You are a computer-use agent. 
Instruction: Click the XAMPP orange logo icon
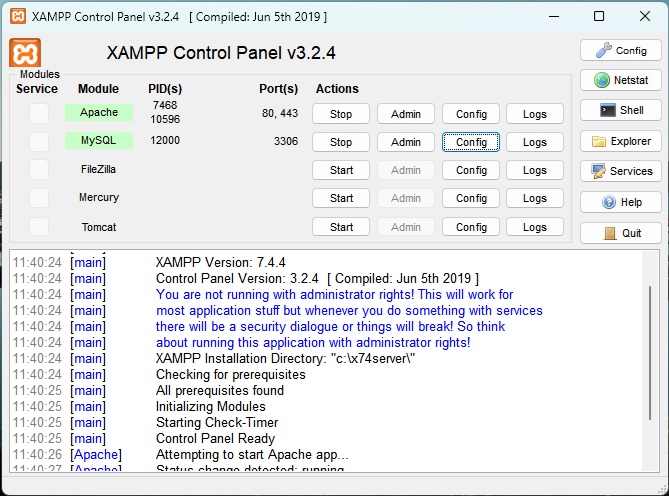(25, 53)
